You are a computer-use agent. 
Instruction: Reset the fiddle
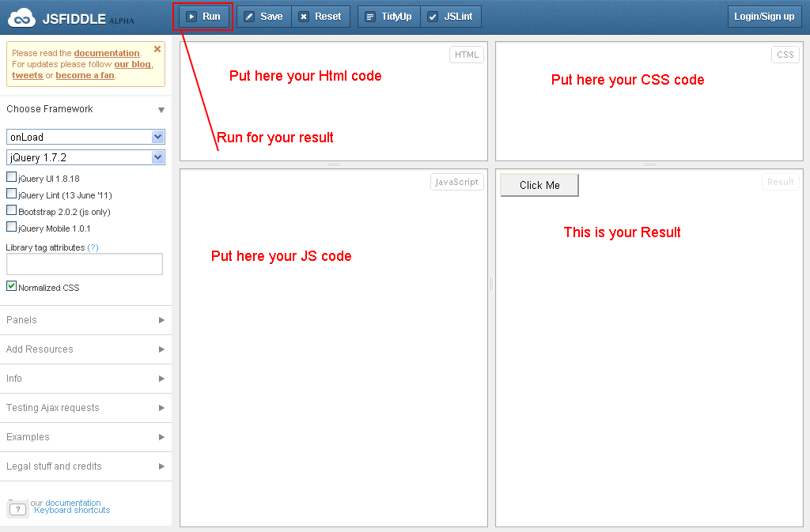pyautogui.click(x=321, y=17)
